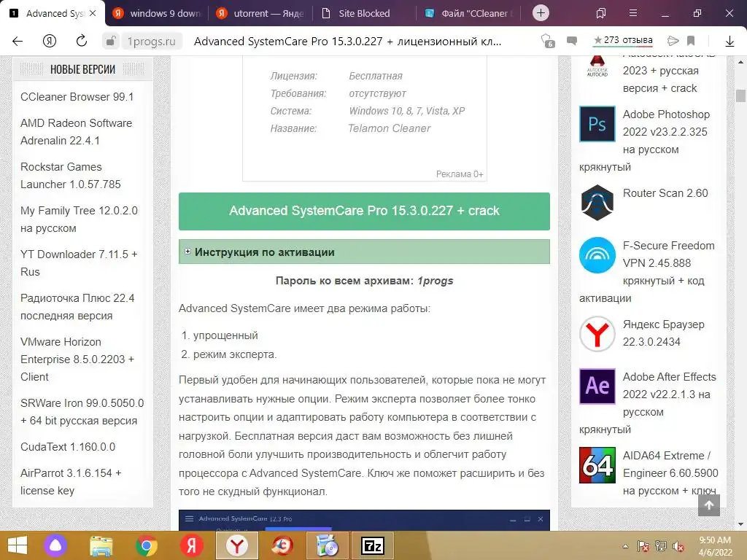Open the muted volume tray icon
Image resolution: width=747 pixels, height=560 pixels.
coord(678,546)
